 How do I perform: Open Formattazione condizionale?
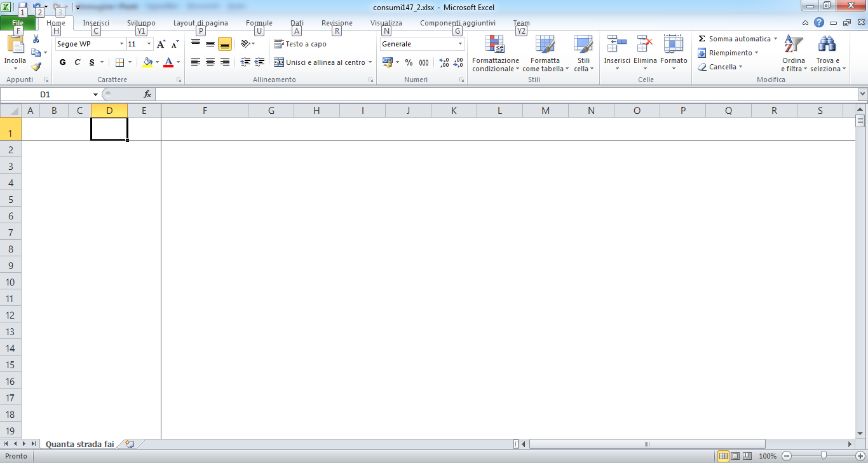click(x=496, y=53)
